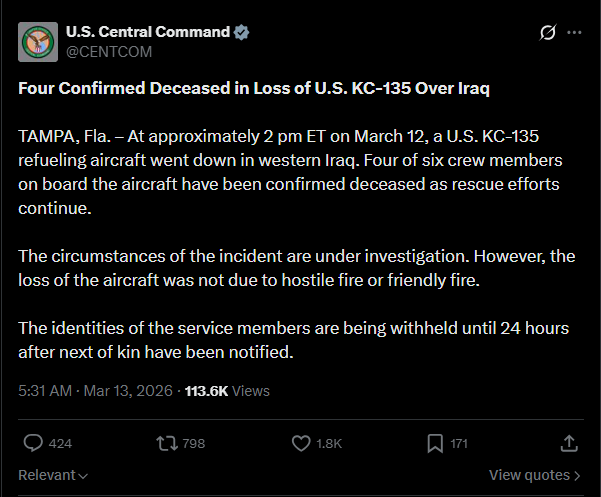
Task: Open the three-dot More options menu
Action: [574, 32]
